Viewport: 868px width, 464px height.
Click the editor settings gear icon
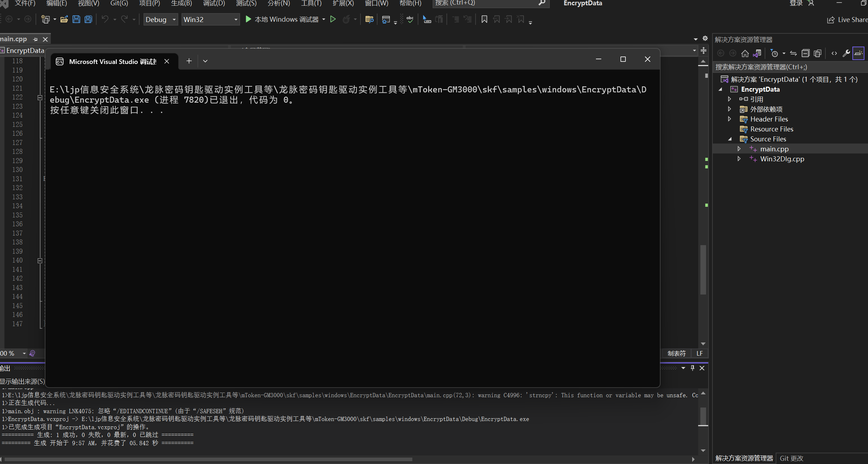tap(705, 38)
